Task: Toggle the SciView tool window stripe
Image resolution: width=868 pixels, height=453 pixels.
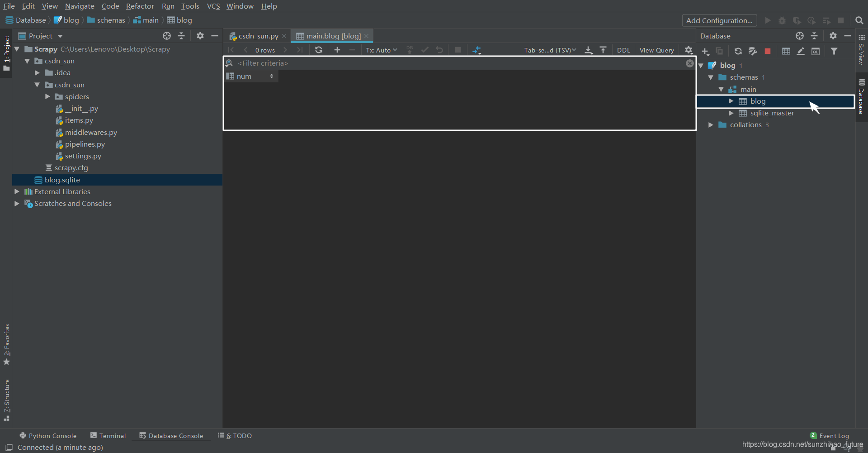Action: (x=862, y=50)
